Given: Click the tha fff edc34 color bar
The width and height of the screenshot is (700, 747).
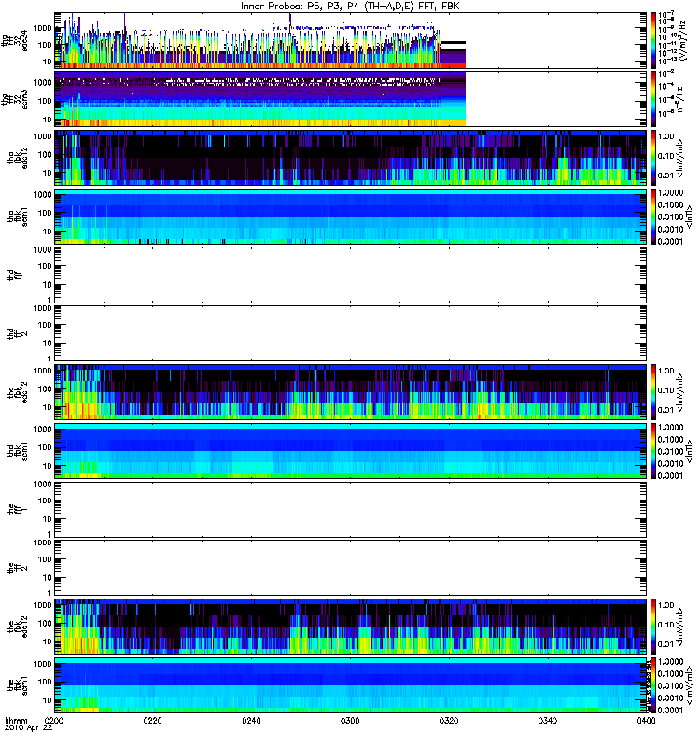Looking at the screenshot, I should pos(653,40).
